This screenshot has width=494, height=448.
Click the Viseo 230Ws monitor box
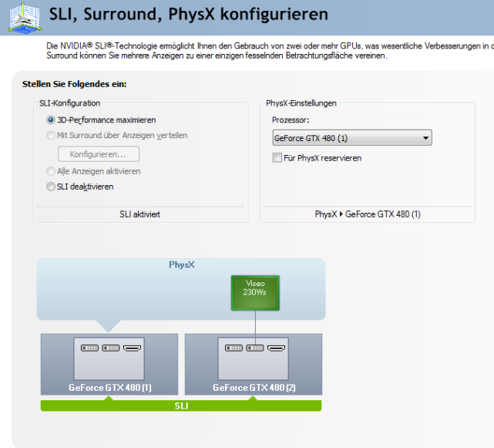pyautogui.click(x=255, y=293)
